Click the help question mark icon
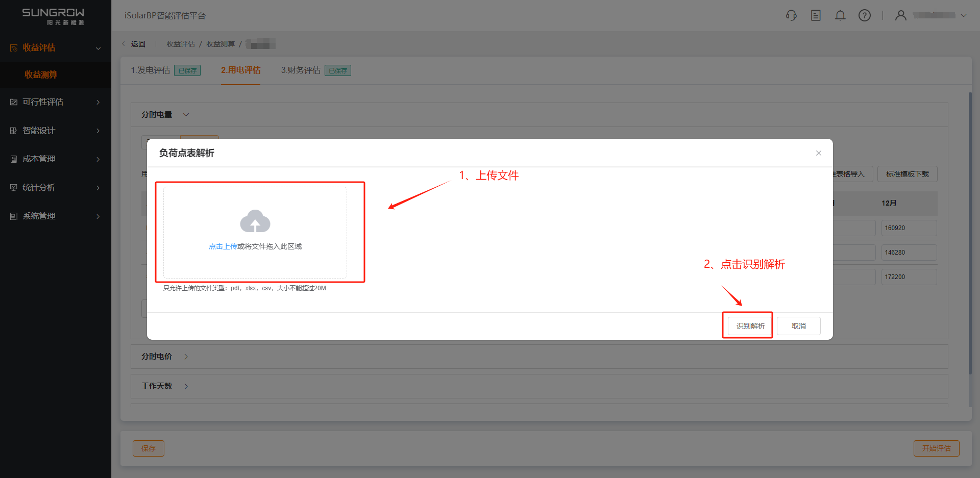980x478 pixels. click(x=865, y=15)
